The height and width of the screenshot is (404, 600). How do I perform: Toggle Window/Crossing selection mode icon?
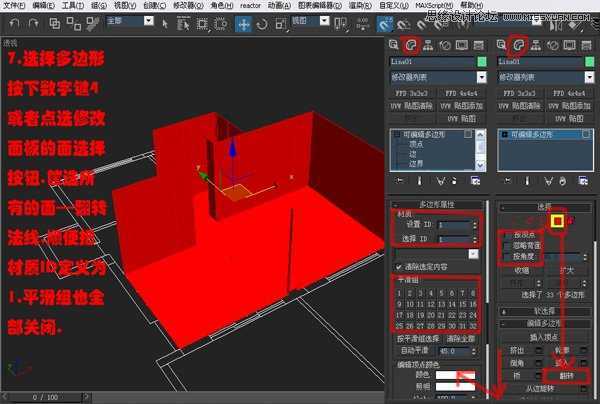[220, 24]
